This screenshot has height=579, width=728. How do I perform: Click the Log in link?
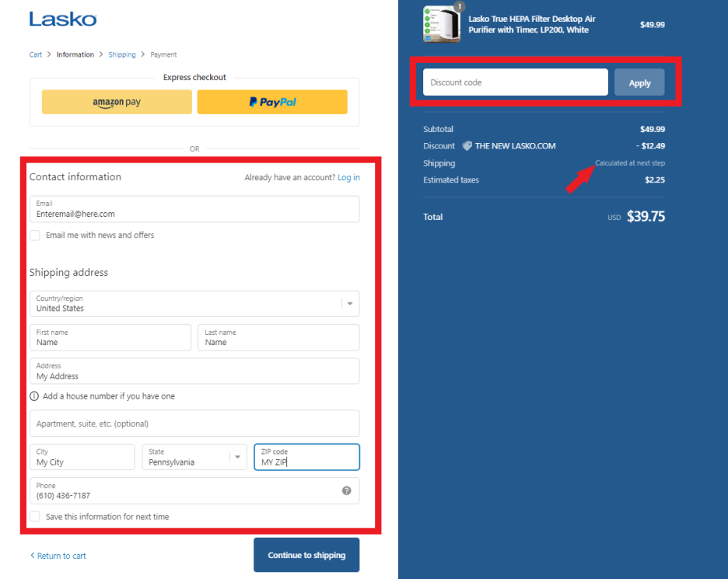[348, 178]
